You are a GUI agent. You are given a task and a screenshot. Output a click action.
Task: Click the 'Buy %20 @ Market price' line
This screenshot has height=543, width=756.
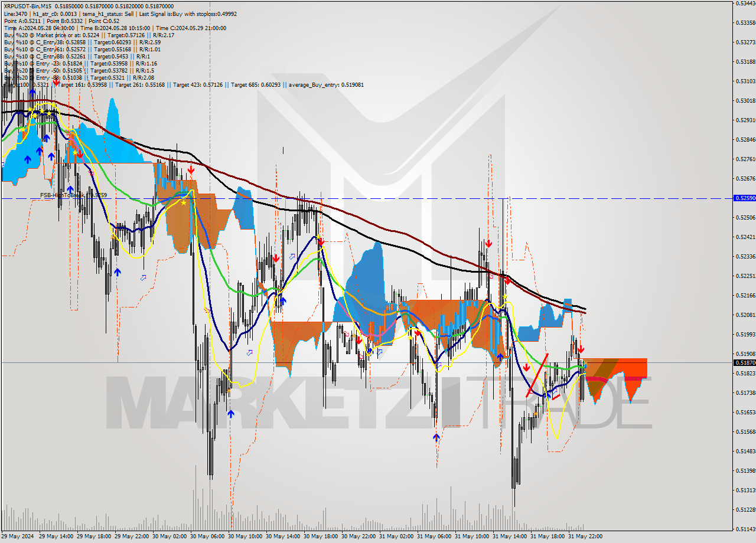89,35
